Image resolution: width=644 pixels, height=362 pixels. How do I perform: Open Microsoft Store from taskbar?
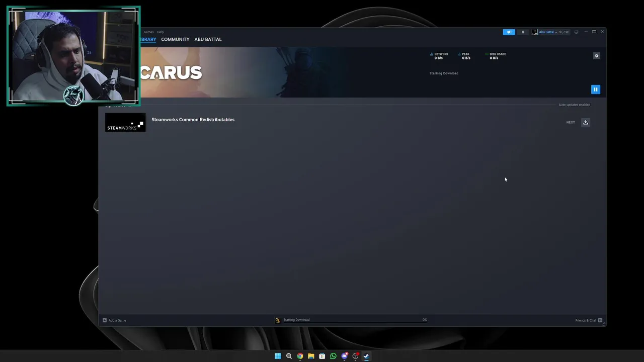[322, 356]
